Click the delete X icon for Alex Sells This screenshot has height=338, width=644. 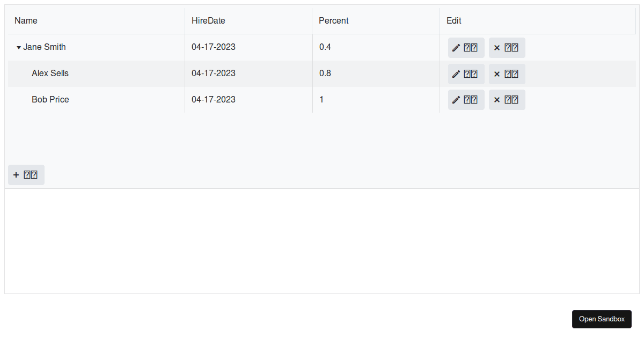point(507,74)
